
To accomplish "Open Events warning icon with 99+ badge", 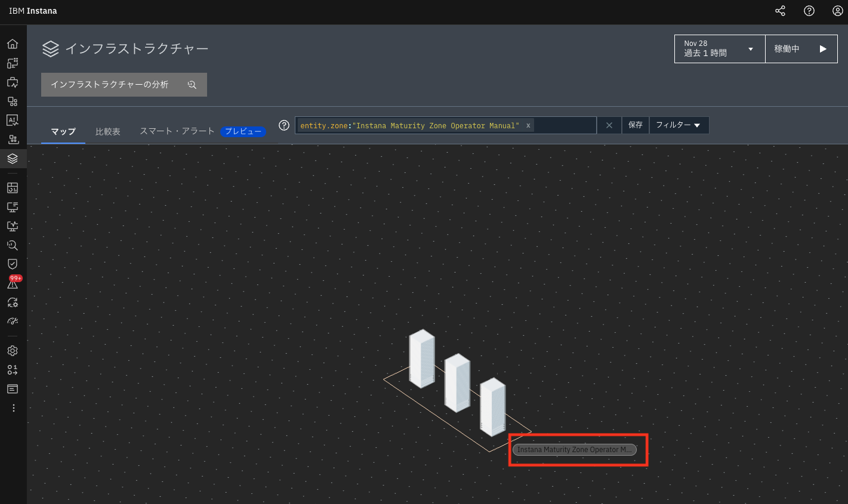I will click(x=13, y=283).
